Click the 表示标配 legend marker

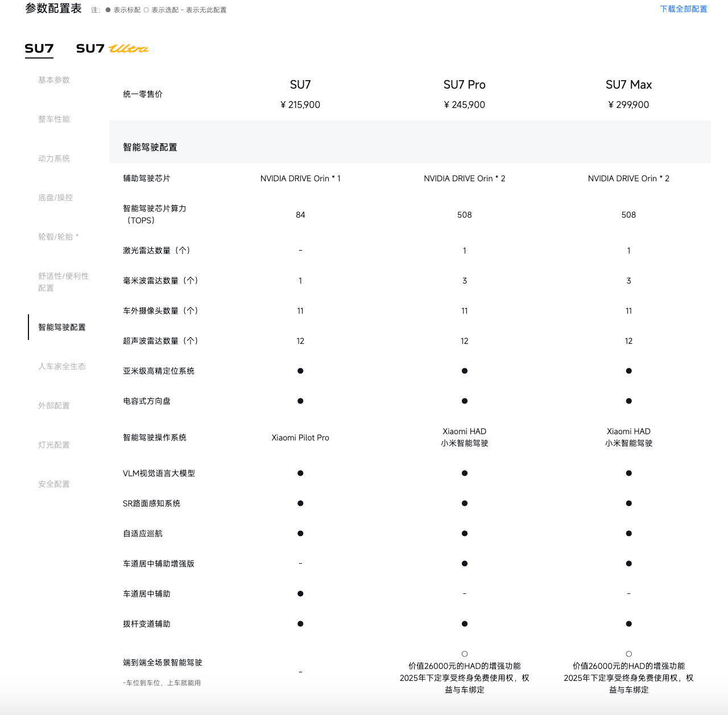pyautogui.click(x=107, y=10)
